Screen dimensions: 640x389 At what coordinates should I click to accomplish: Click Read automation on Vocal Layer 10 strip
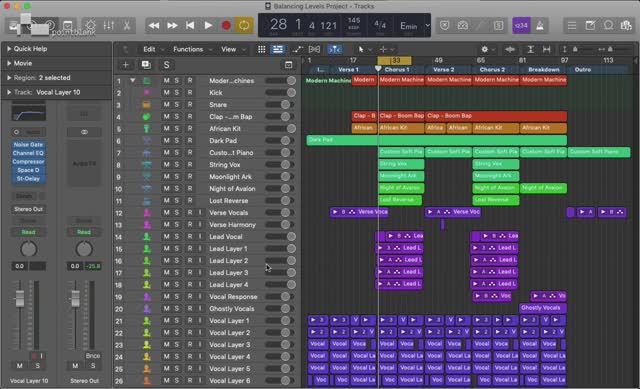point(28,232)
